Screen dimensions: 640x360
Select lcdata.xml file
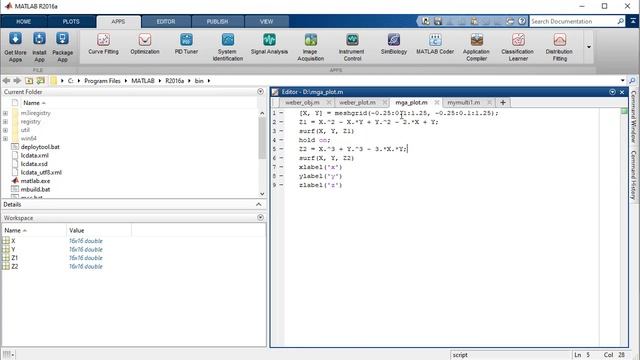35,156
